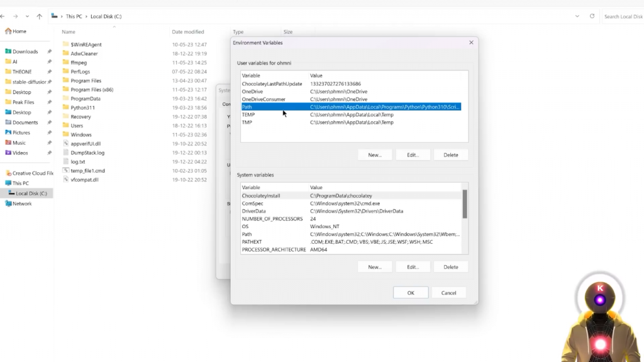Select the Python311 folder
This screenshot has width=644, height=362.
[79, 107]
